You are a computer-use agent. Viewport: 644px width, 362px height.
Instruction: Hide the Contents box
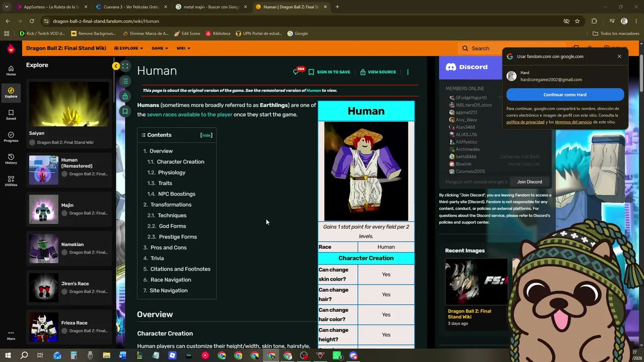[206, 135]
